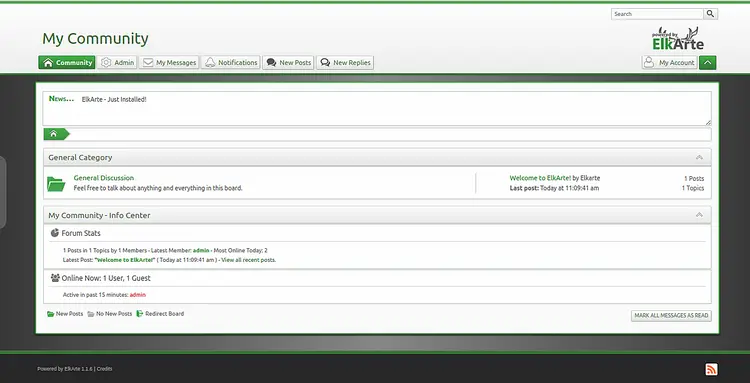Collapse the General Category section

coord(699,157)
